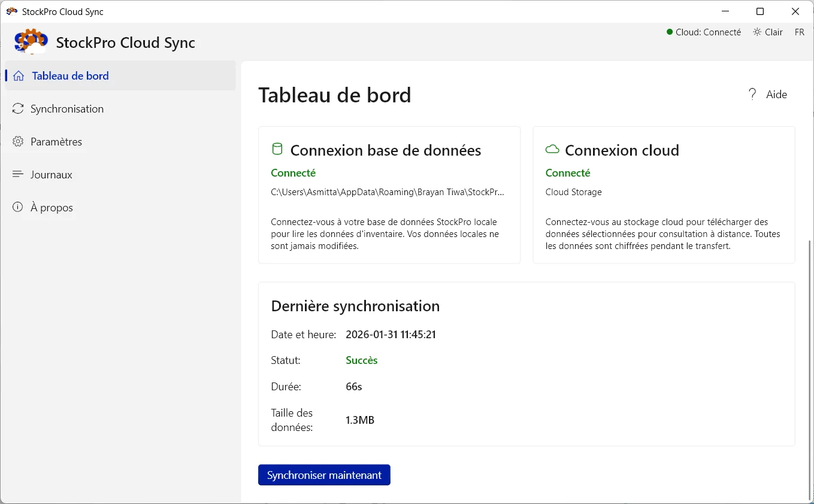Select the Tableau de bord home icon

click(19, 75)
